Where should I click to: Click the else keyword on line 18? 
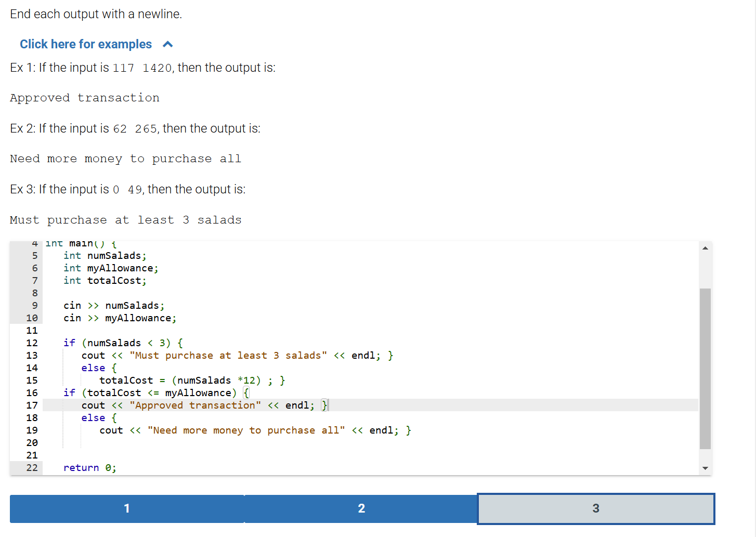coord(93,417)
